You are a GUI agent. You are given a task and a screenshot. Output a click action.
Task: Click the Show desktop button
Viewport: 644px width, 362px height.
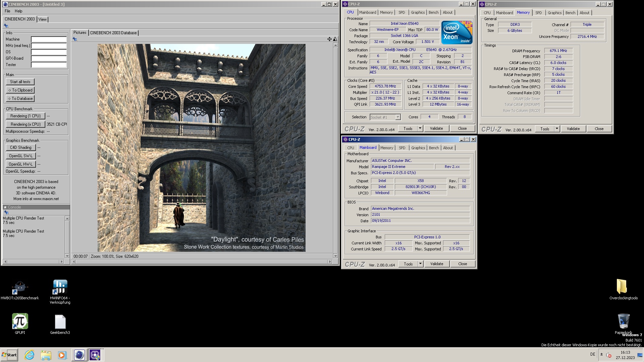(x=641, y=355)
